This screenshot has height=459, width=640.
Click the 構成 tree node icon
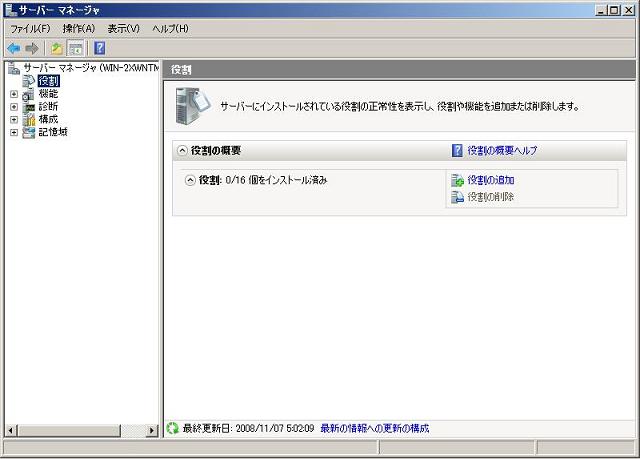tap(29, 120)
